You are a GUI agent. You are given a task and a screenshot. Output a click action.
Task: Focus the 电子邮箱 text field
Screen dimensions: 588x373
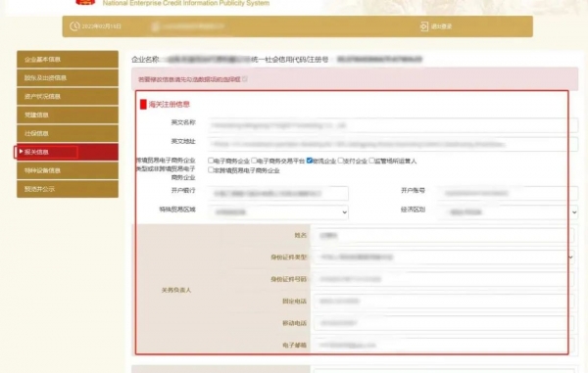click(444, 345)
